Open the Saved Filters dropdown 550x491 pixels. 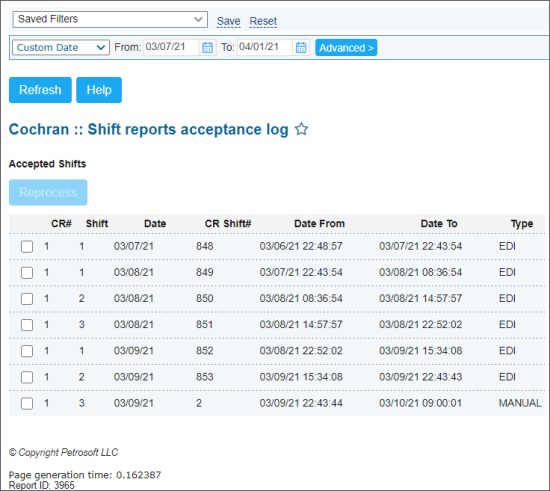(110, 19)
